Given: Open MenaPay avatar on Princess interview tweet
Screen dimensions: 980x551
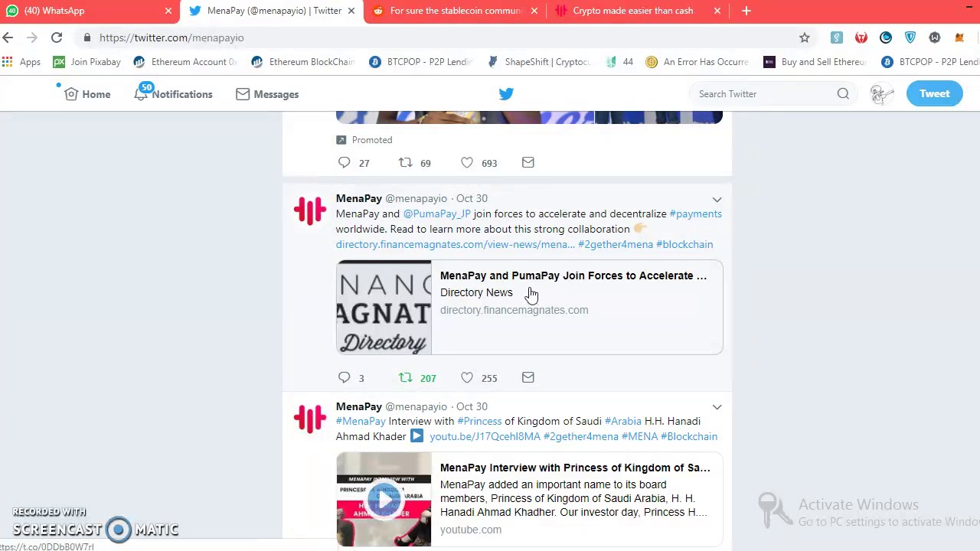Looking at the screenshot, I should click(x=310, y=419).
